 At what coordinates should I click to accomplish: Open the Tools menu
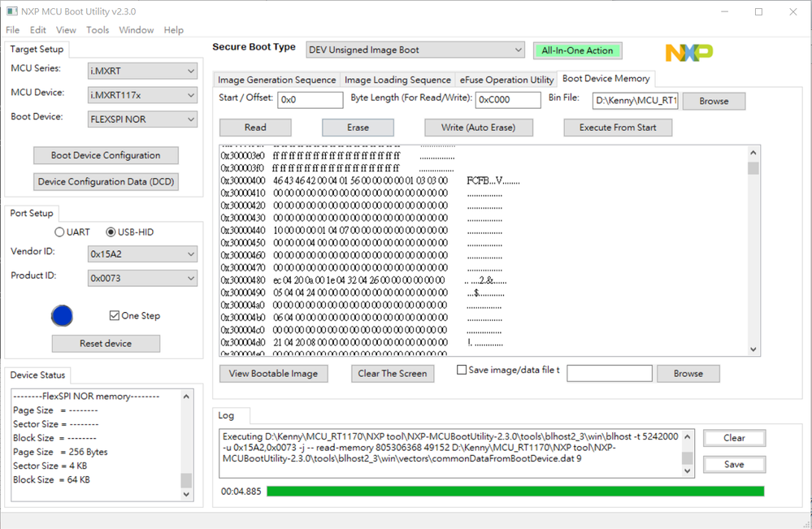[97, 29]
